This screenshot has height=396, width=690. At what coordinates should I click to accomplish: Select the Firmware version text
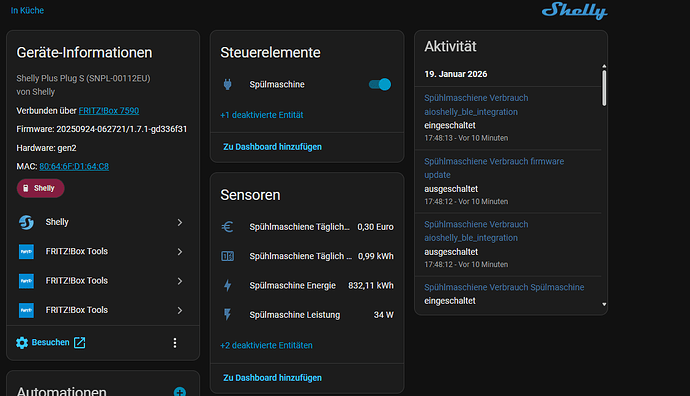(x=102, y=129)
